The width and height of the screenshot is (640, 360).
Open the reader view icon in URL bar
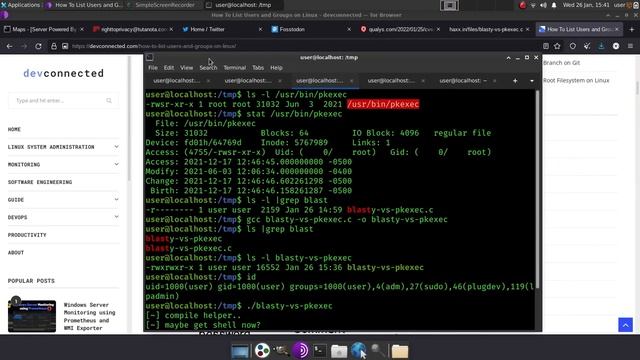[x=546, y=46]
